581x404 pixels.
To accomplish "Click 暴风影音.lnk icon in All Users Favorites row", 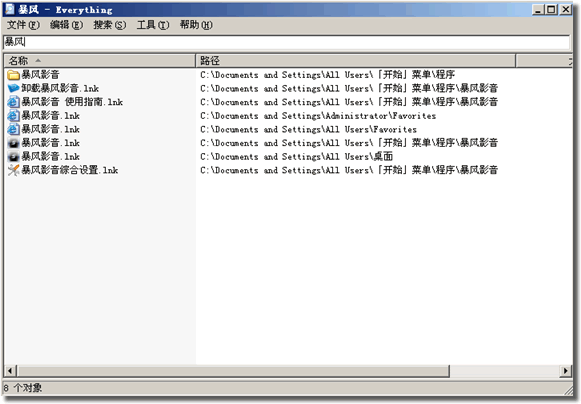I will click(x=13, y=129).
